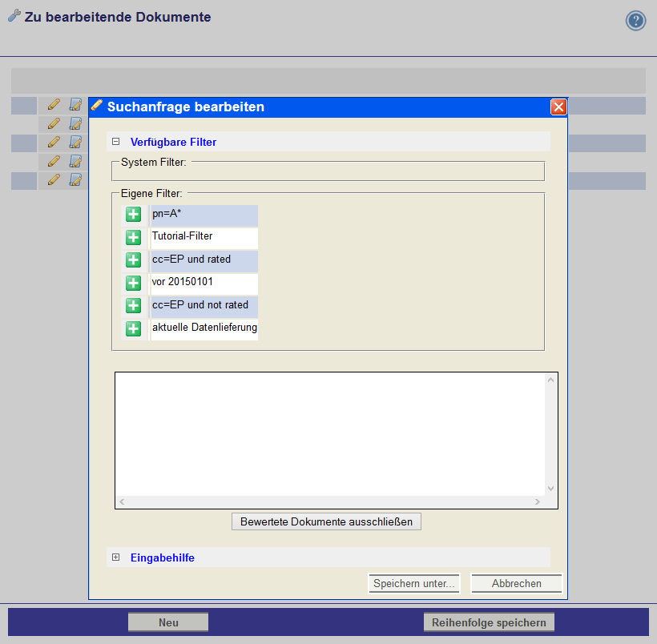Click the Verfügbare Filter heading link
Screen dimensions: 657x644
pos(174,142)
